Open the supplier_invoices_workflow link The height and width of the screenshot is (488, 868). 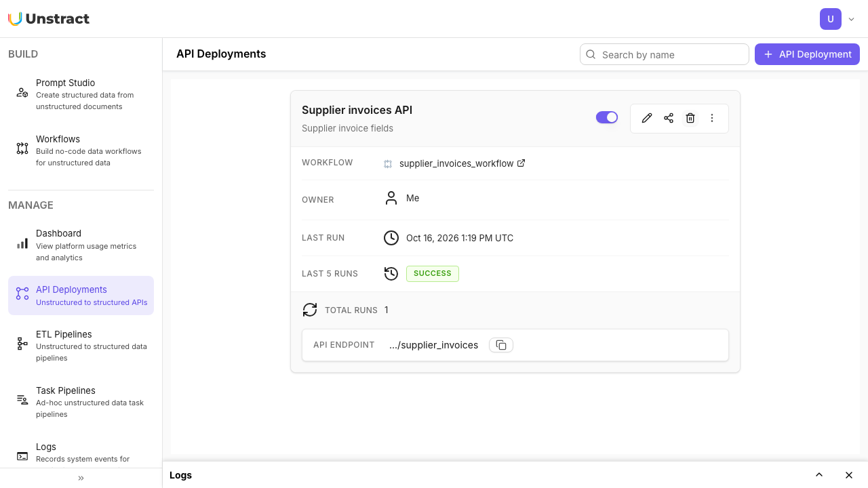456,163
